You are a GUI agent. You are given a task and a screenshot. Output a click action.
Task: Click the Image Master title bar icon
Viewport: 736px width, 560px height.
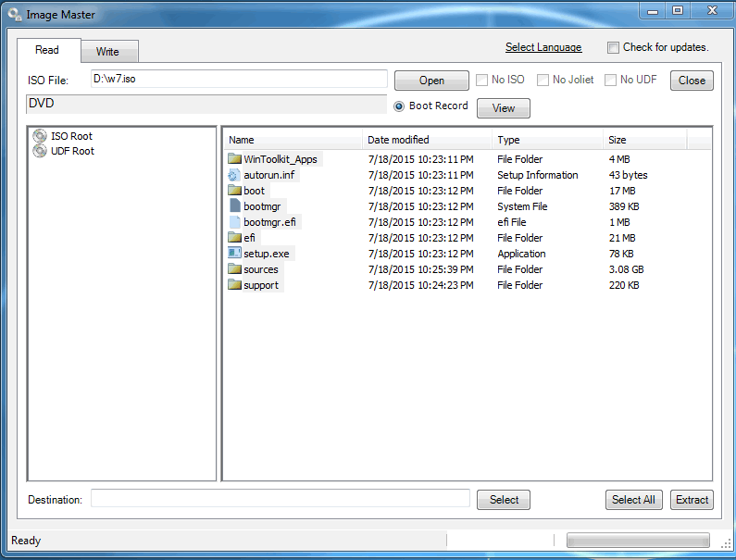(15, 15)
